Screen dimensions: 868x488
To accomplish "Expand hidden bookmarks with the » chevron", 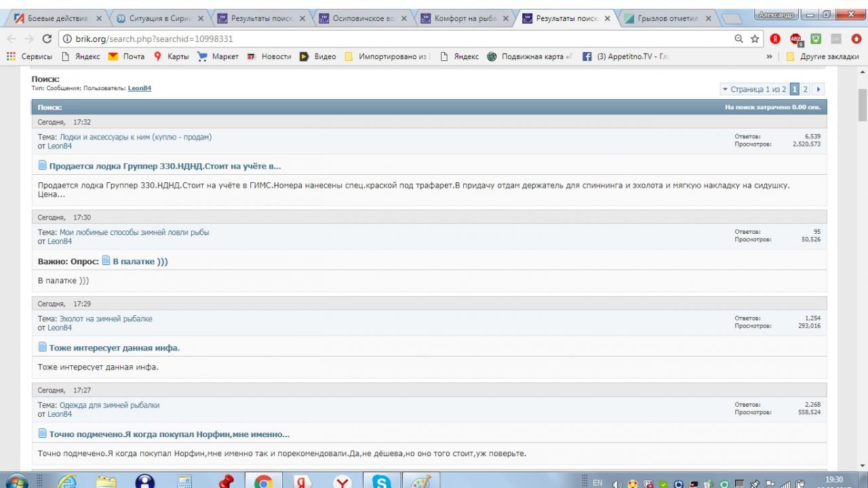I will click(769, 57).
